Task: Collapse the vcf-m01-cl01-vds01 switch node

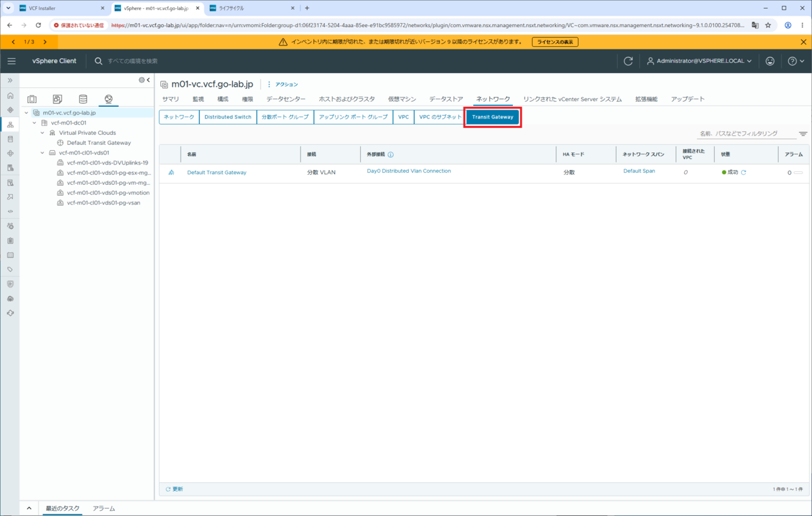Action: click(x=43, y=153)
